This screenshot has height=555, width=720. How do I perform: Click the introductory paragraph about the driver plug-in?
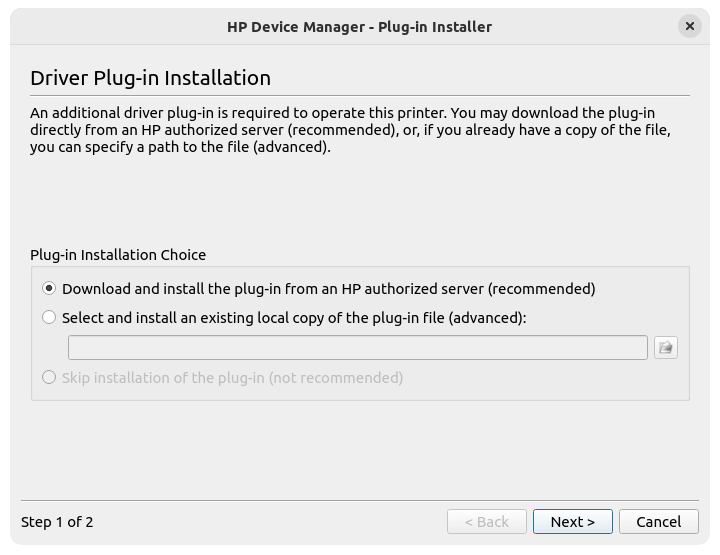(350, 130)
